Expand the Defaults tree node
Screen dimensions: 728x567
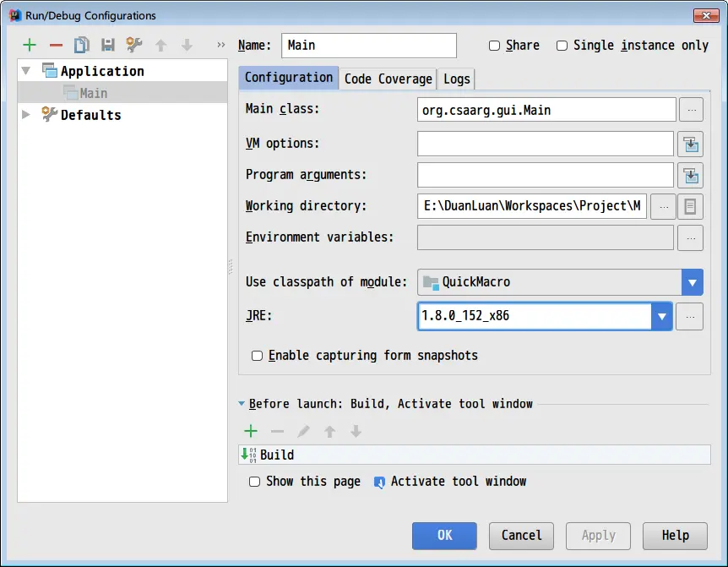tap(26, 115)
